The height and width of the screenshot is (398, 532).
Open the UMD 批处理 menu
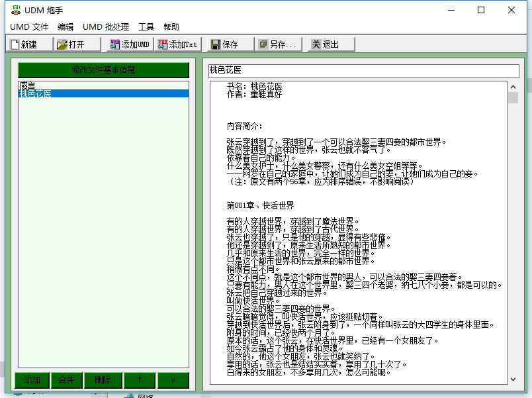106,27
